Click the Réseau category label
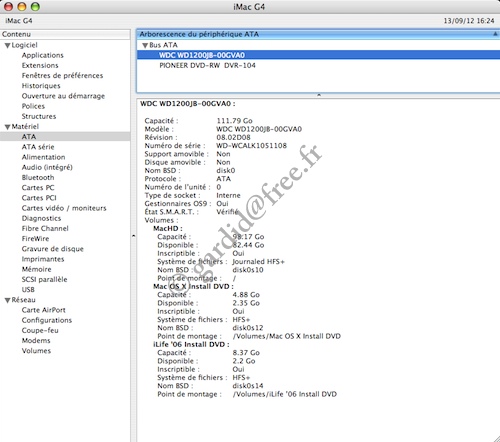 pos(23,300)
